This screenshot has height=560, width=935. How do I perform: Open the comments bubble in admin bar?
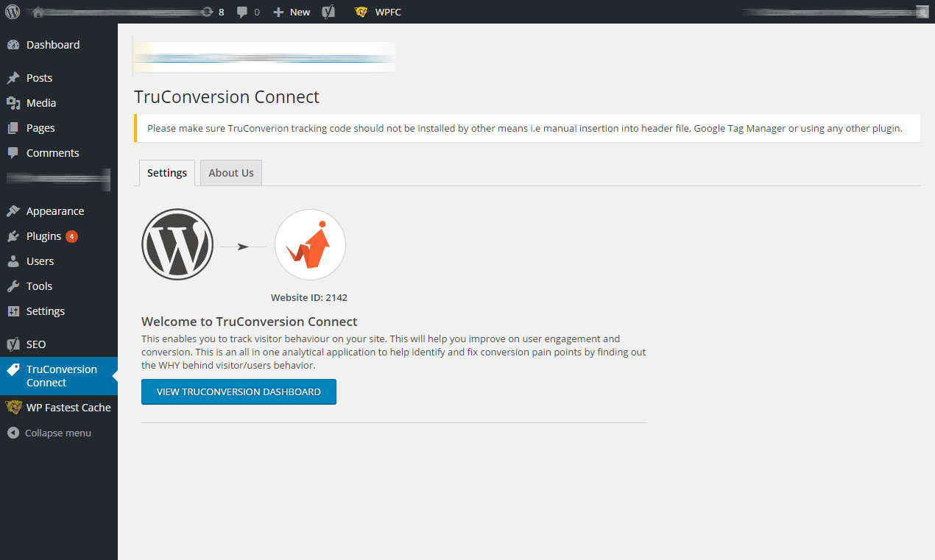pos(242,13)
